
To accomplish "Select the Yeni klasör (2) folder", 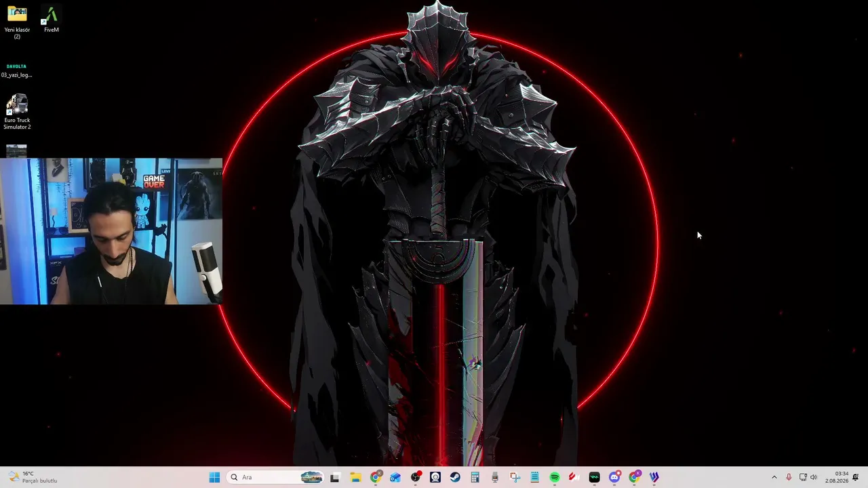I will (x=17, y=22).
